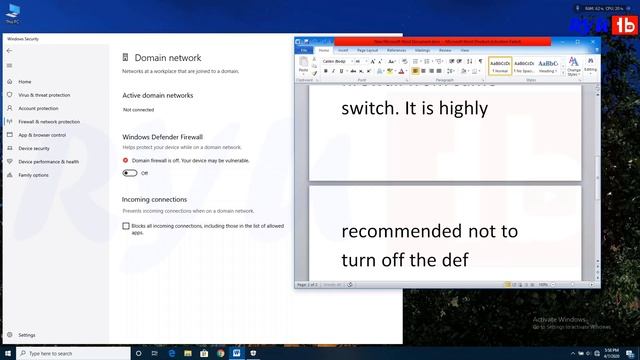The height and width of the screenshot is (360, 640).
Task: Switch to the View tab in Word
Action: click(465, 50)
